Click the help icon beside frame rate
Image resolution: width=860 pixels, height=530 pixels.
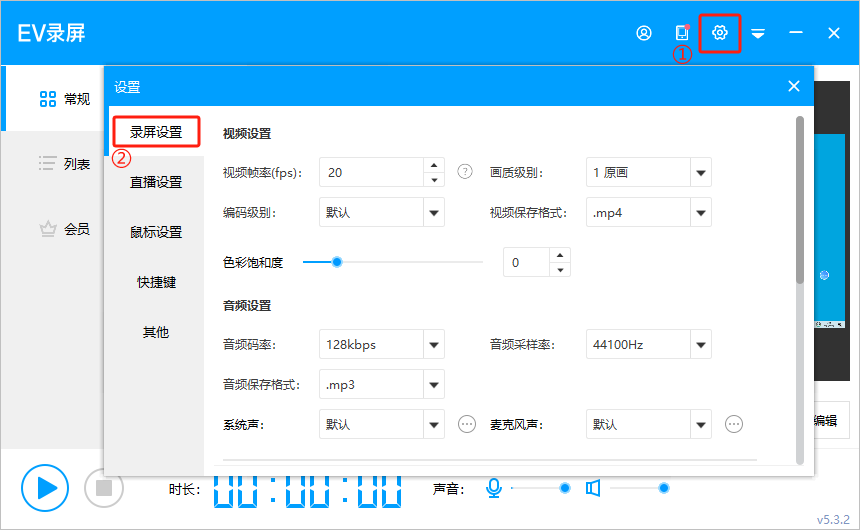pyautogui.click(x=464, y=171)
